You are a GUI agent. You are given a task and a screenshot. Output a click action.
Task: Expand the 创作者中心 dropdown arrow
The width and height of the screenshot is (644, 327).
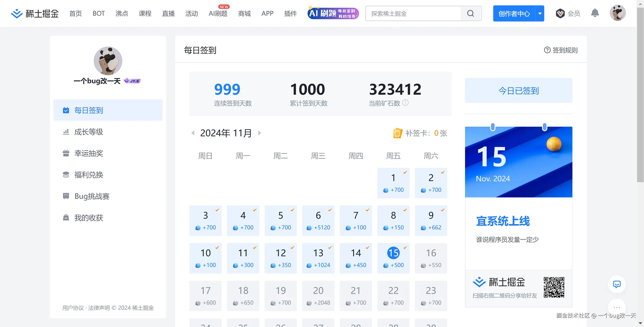click(540, 13)
